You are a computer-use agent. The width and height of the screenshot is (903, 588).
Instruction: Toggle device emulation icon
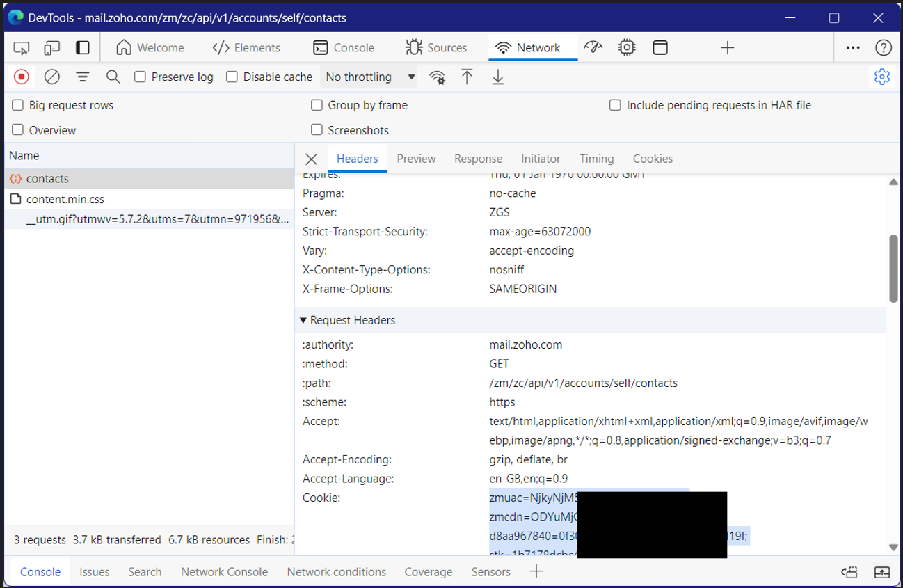52,48
